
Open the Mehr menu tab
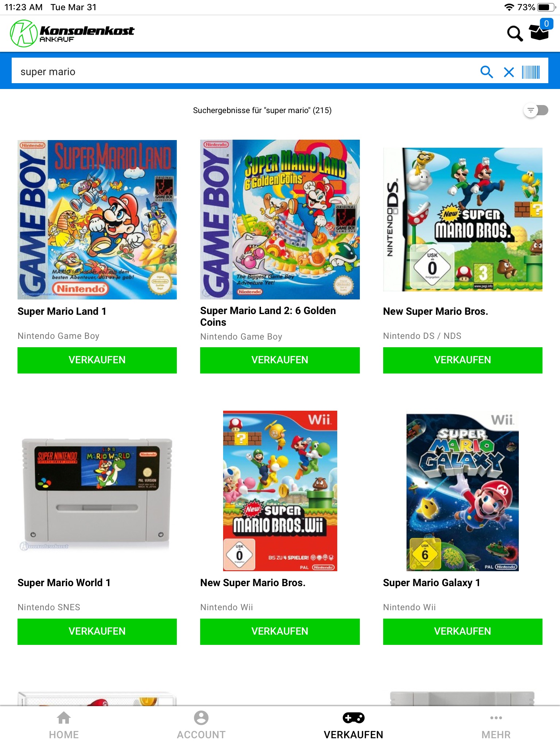[496, 725]
